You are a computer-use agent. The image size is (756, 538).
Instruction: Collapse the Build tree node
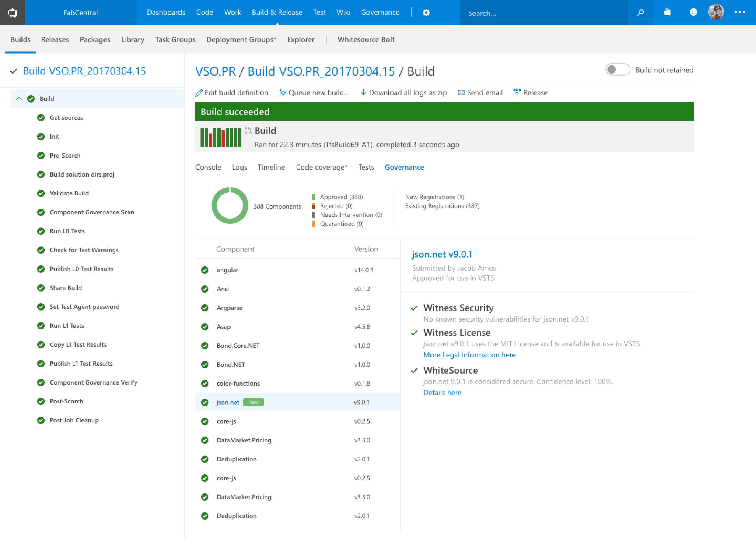coord(19,98)
